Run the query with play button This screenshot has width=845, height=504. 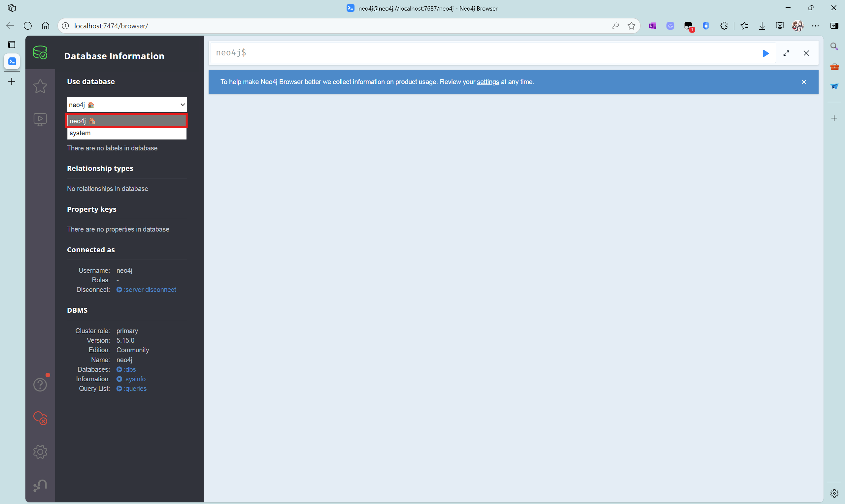tap(765, 53)
